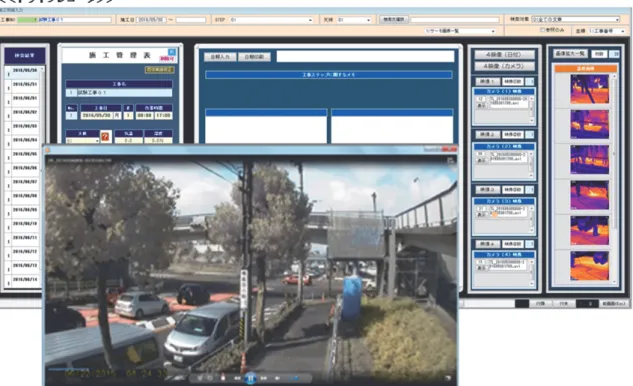Click the fast-forward button in the video player
The image size is (633, 386).
click(x=264, y=378)
